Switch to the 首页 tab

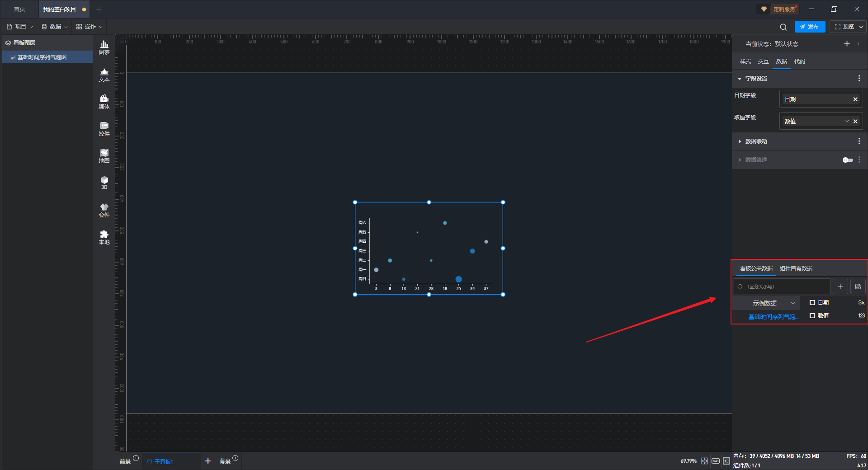point(19,9)
